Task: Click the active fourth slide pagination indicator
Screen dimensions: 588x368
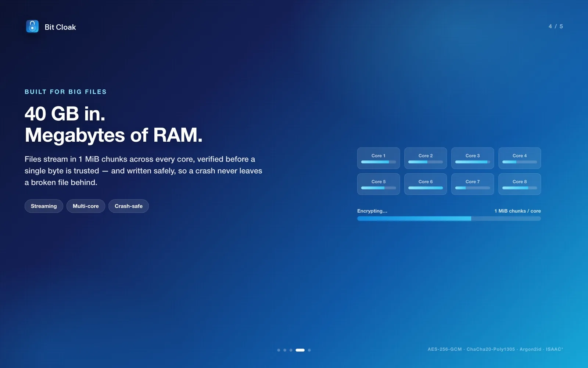Action: [x=300, y=350]
